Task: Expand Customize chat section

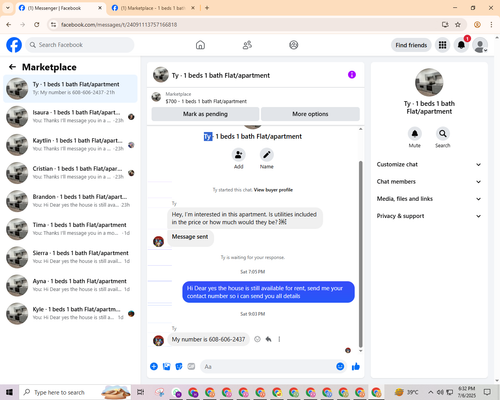Action: [x=429, y=164]
